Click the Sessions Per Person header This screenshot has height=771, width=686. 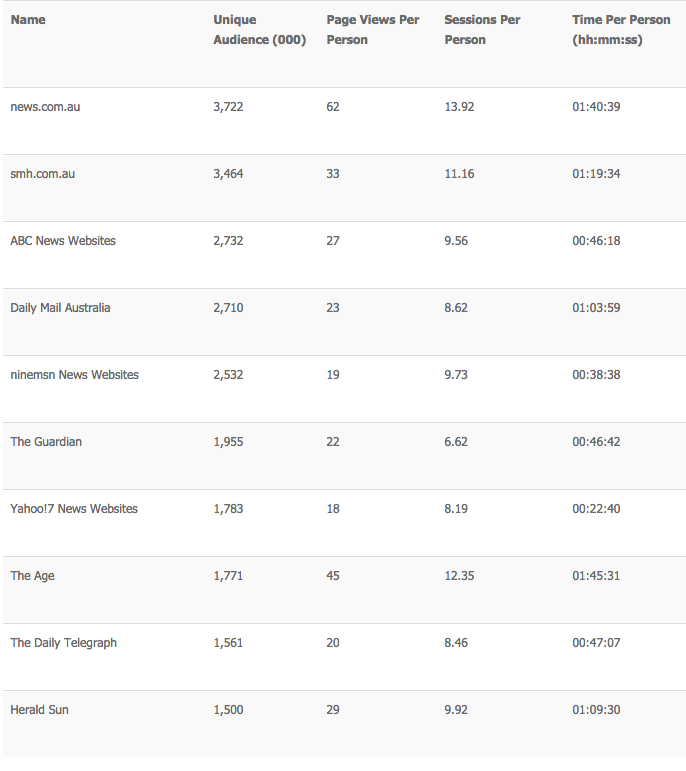pos(482,30)
